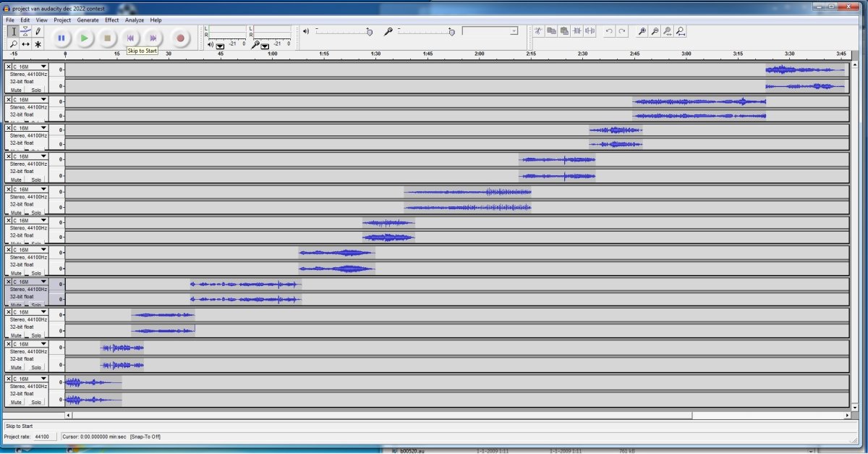Click the Undo arrow icon
The width and height of the screenshot is (868, 454).
tap(609, 31)
